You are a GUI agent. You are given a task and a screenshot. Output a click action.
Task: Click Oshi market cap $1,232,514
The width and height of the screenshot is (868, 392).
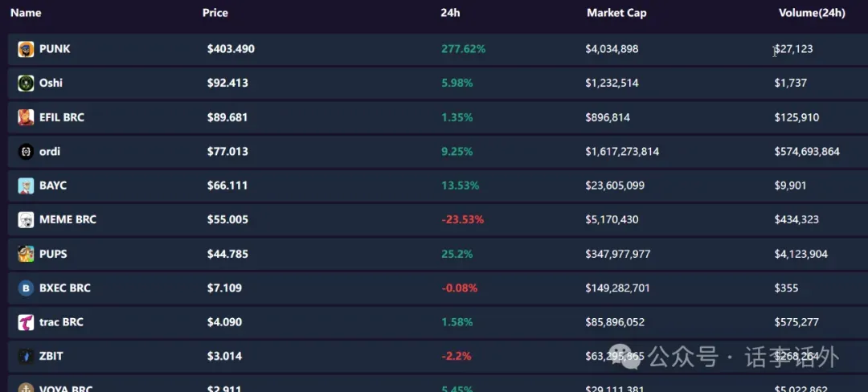click(x=612, y=84)
